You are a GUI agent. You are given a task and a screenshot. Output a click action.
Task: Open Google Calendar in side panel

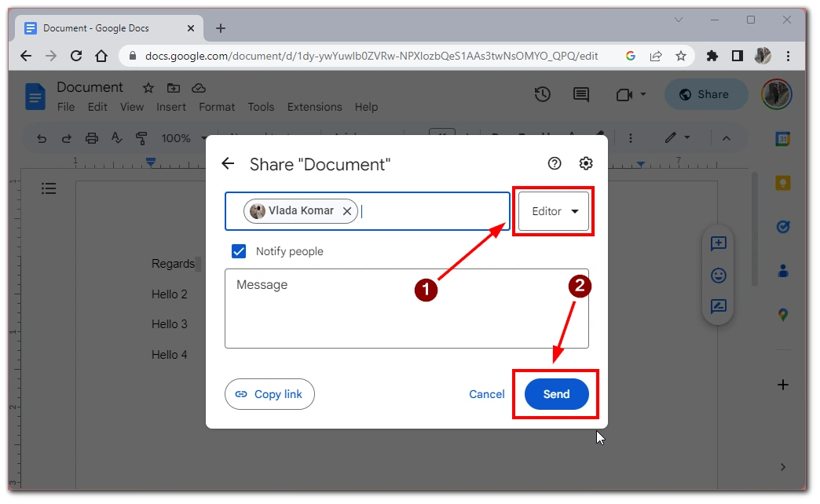click(782, 139)
